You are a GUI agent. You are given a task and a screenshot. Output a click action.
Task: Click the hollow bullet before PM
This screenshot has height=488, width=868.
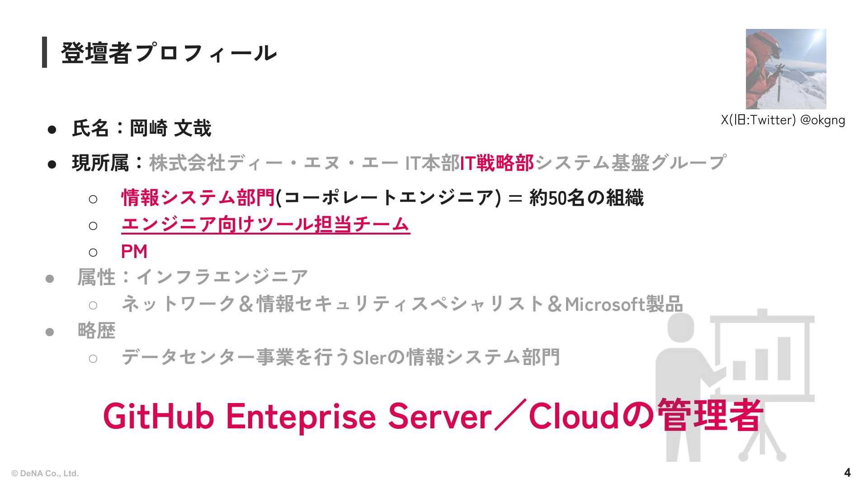point(93,252)
